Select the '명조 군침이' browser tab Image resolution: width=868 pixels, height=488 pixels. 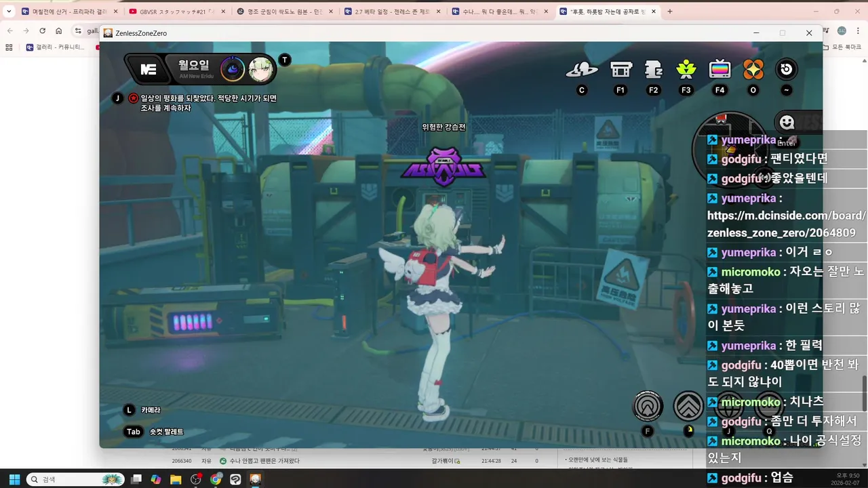coord(283,12)
